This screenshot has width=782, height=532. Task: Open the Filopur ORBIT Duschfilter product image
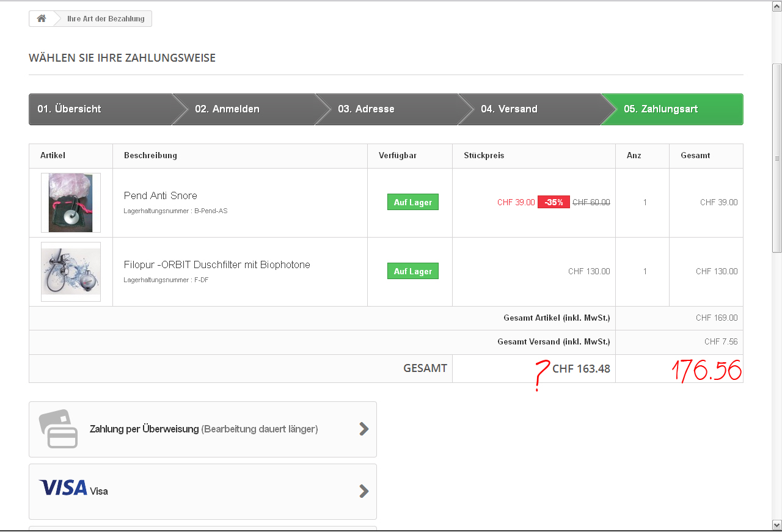71,272
